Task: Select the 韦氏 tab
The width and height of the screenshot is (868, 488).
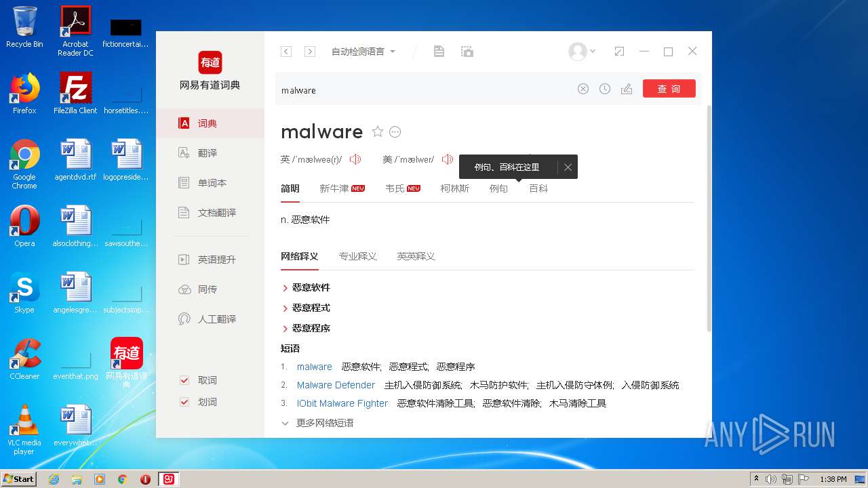Action: coord(403,188)
